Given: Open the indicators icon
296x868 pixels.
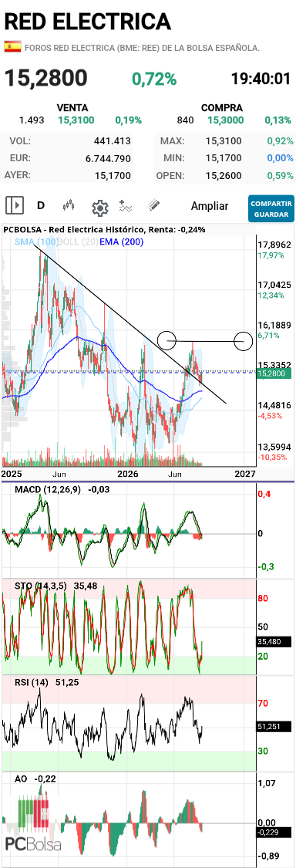Looking at the screenshot, I should click(x=126, y=206).
